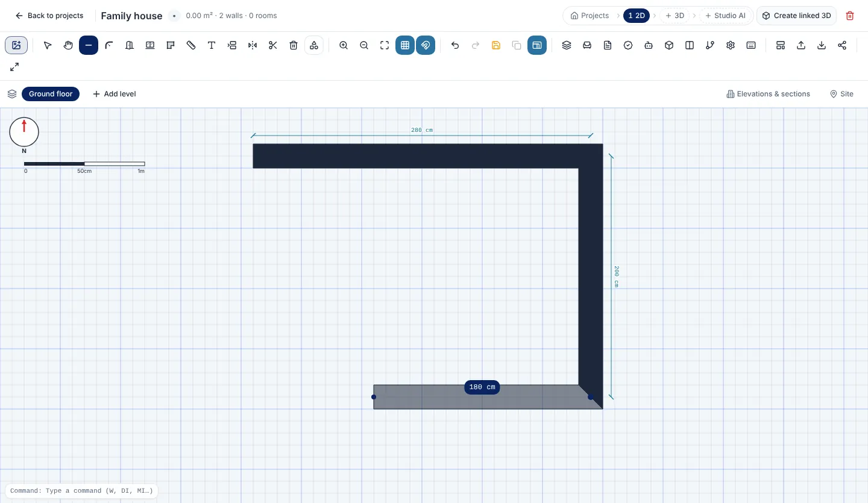Image resolution: width=868 pixels, height=503 pixels.
Task: Select the straight wall drawing tool
Action: point(89,45)
